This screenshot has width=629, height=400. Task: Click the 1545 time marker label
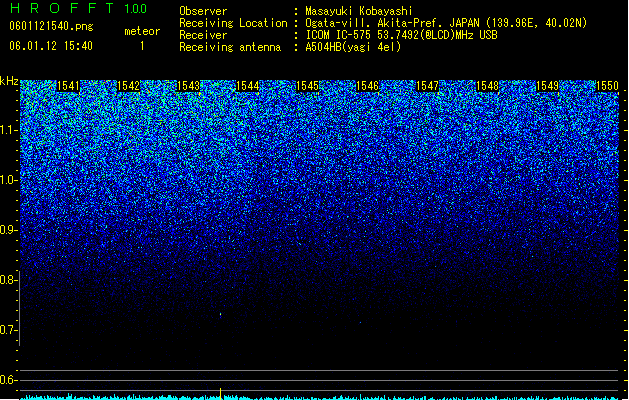pos(307,86)
